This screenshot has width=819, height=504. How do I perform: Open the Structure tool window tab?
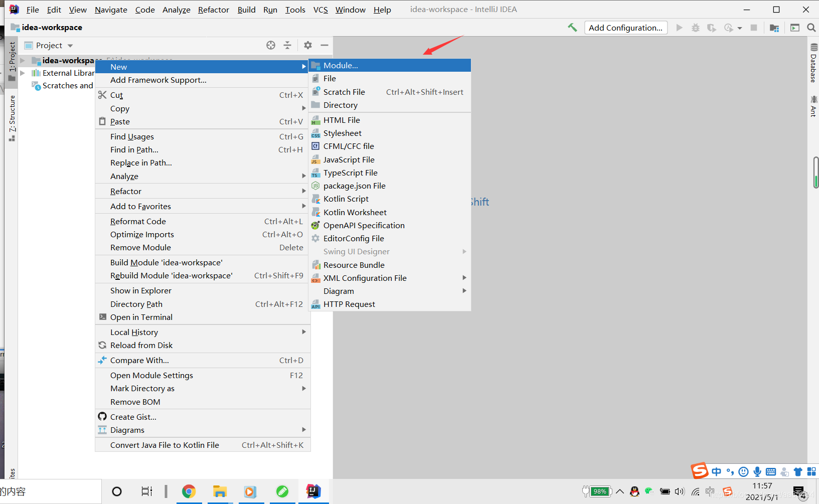pos(12,118)
